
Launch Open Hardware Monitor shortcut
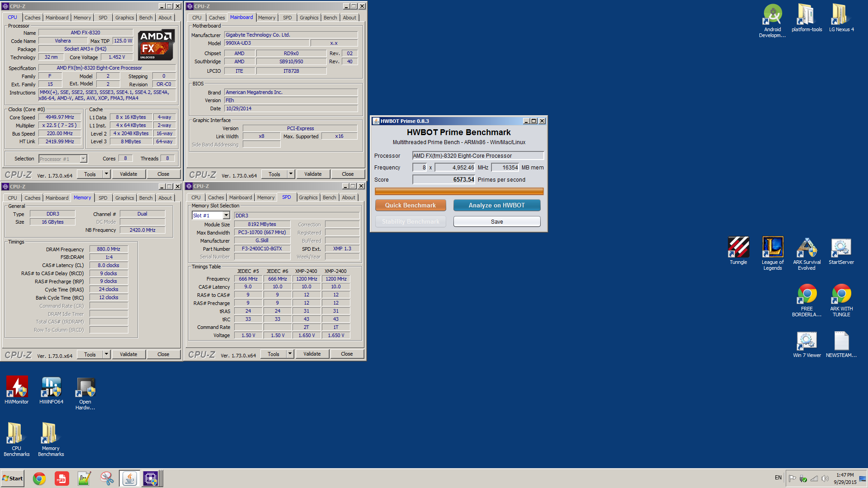coord(85,393)
